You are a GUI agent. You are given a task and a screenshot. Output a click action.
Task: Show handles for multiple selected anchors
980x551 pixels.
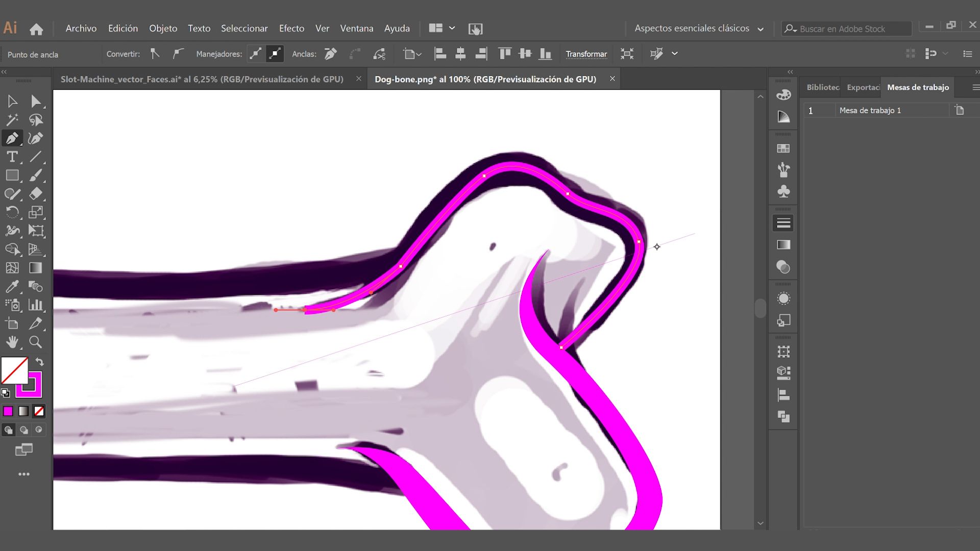pyautogui.click(x=256, y=54)
